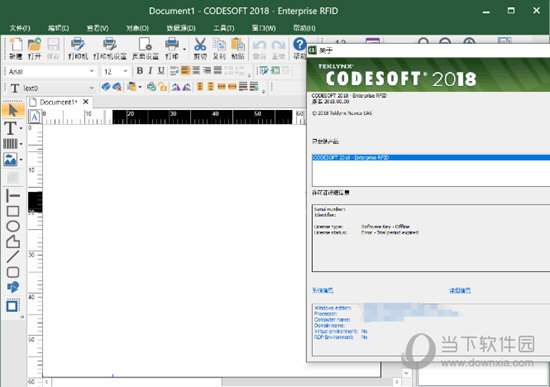Click the A icon at ruler corner
The image size is (550, 387).
[x=34, y=117]
